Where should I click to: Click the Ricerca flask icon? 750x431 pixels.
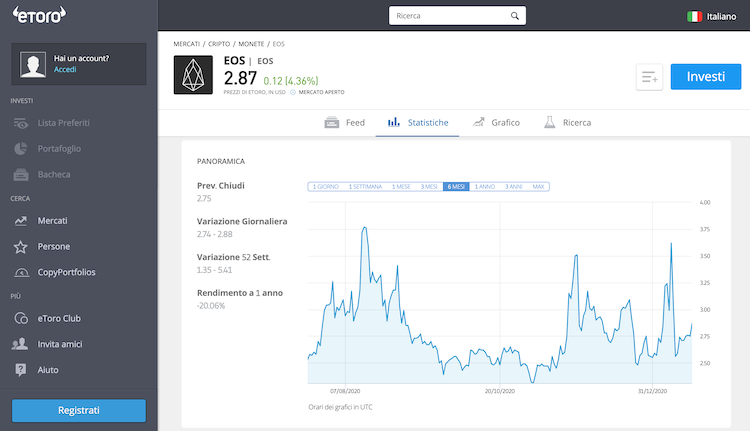click(x=550, y=122)
